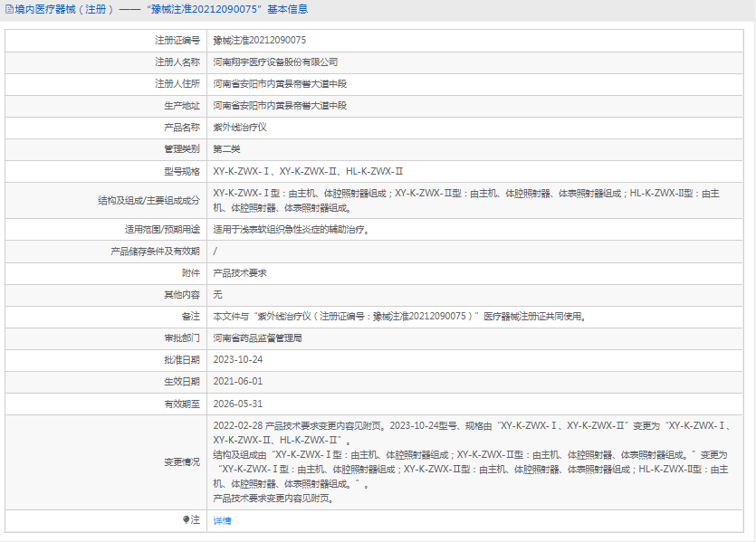Click the 产品名称 label

pyautogui.click(x=182, y=128)
